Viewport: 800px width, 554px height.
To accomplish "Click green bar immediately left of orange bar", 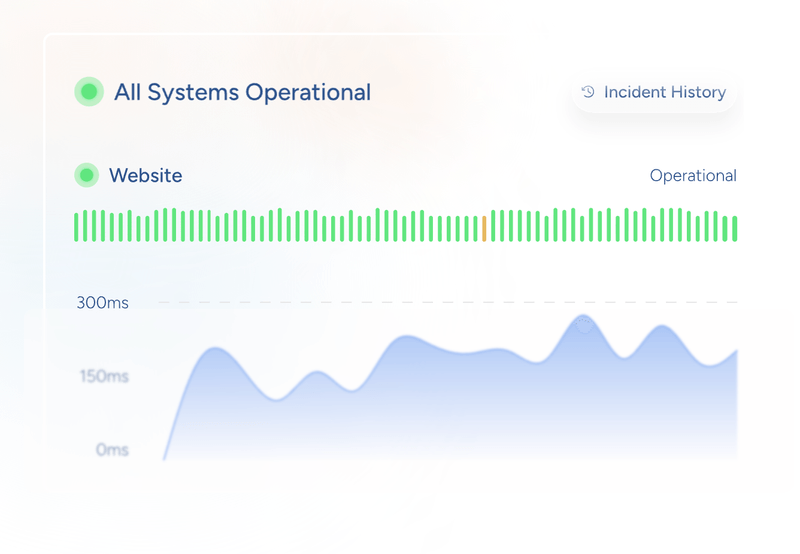I will (x=475, y=228).
